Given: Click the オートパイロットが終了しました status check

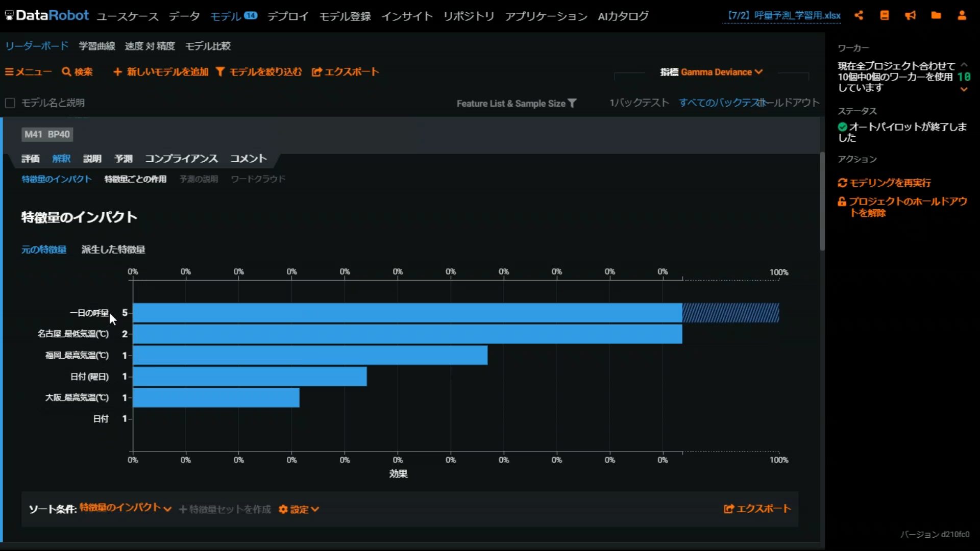Looking at the screenshot, I should pos(842,127).
